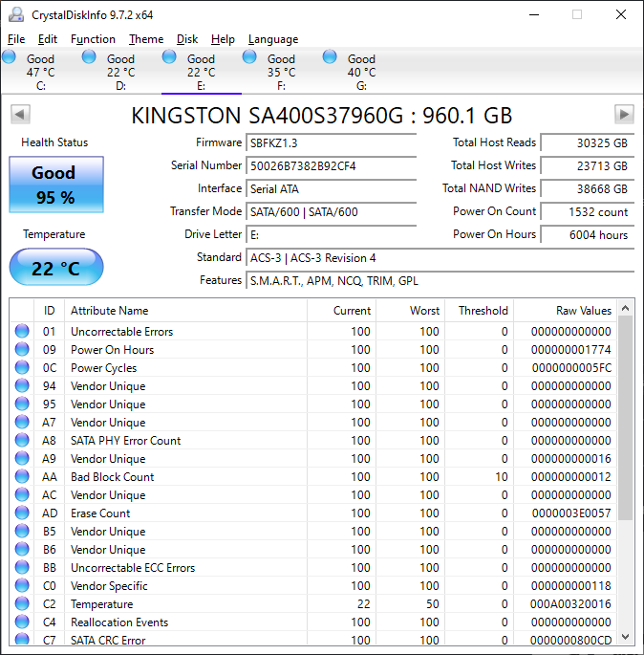Image resolution: width=644 pixels, height=655 pixels.
Task: Click the Features field
Action: (x=440, y=281)
